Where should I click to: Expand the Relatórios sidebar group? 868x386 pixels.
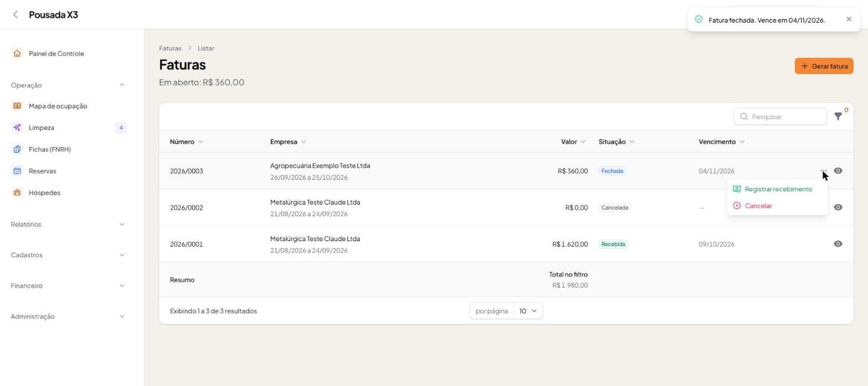(122, 225)
